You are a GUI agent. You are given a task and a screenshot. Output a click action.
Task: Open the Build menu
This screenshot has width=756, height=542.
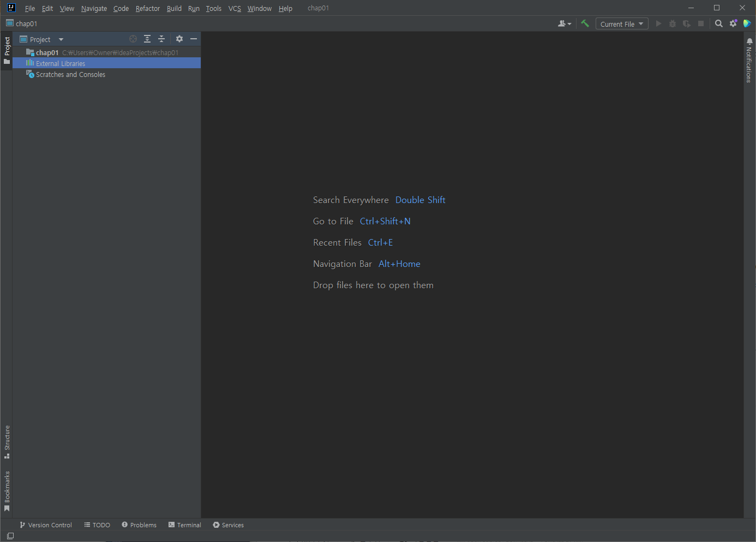tap(174, 8)
